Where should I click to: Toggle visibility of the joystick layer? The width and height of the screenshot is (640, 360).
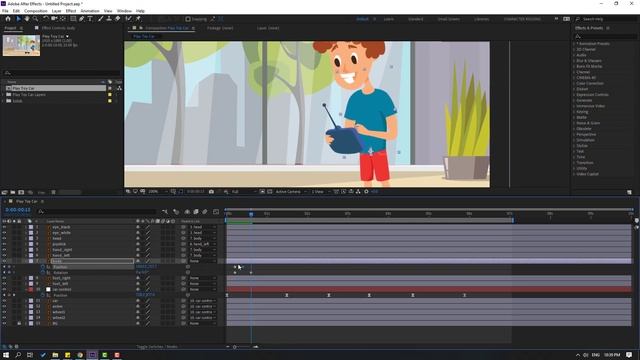pos(4,244)
